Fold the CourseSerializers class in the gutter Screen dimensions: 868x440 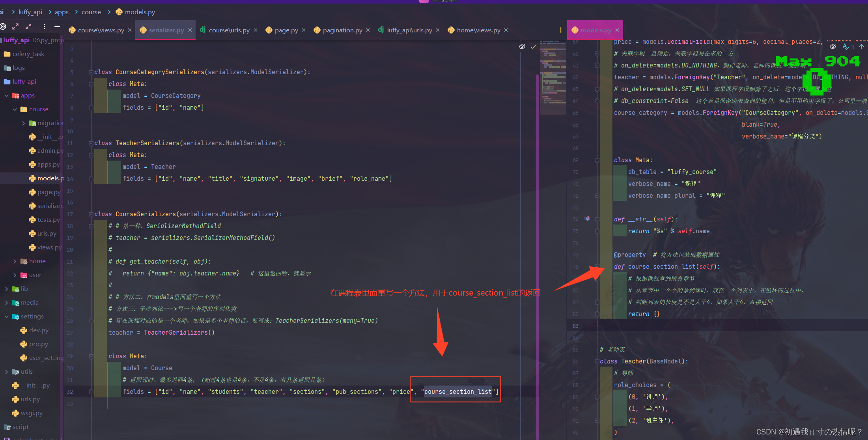(91, 214)
